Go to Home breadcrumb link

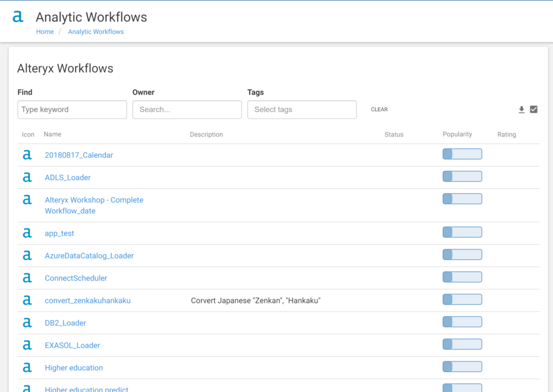click(45, 32)
